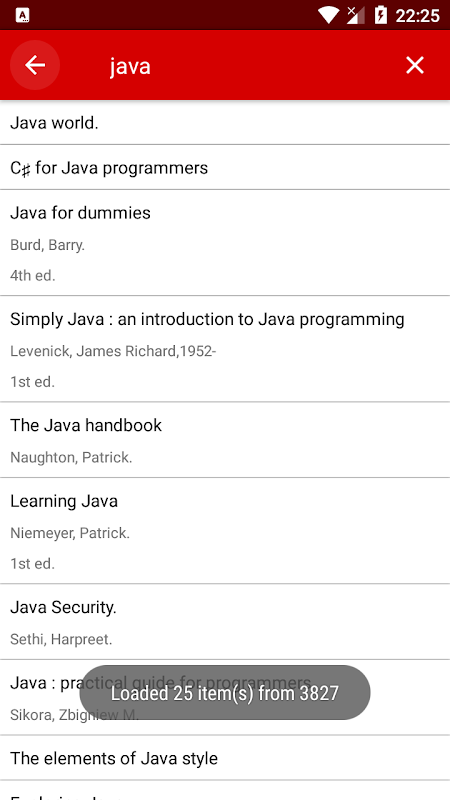The height and width of the screenshot is (800, 450).
Task: Open the keyboard notification icon in status bar
Action: coord(22,15)
